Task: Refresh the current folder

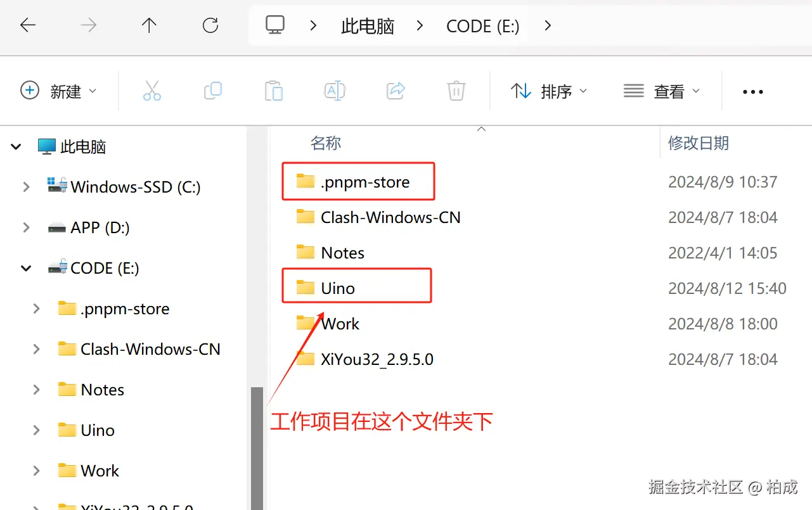Action: click(210, 25)
